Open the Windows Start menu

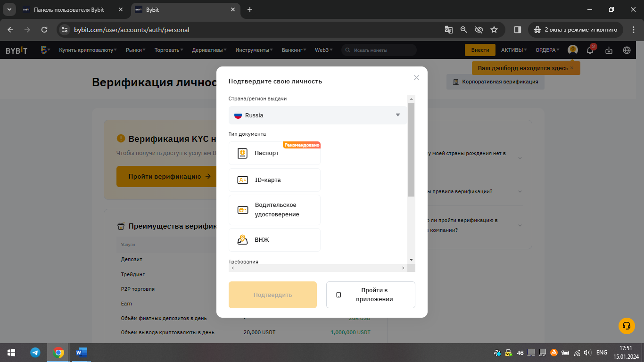11,352
